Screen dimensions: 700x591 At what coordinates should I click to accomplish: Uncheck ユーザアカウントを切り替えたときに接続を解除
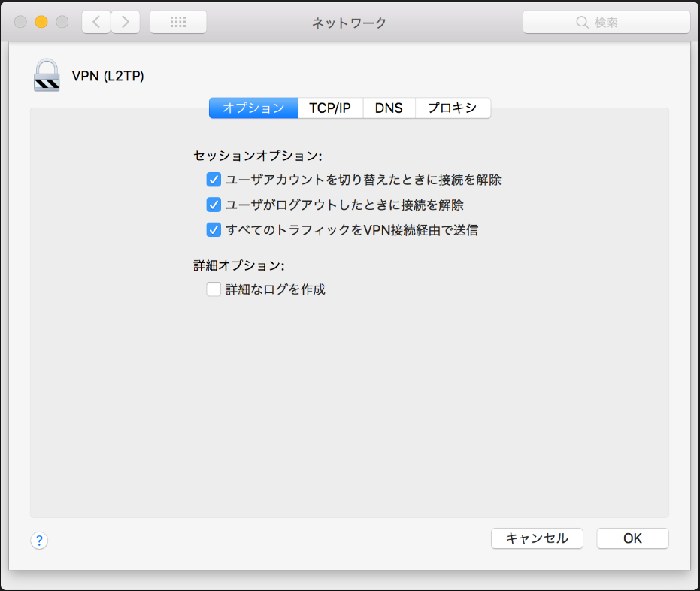[x=214, y=180]
